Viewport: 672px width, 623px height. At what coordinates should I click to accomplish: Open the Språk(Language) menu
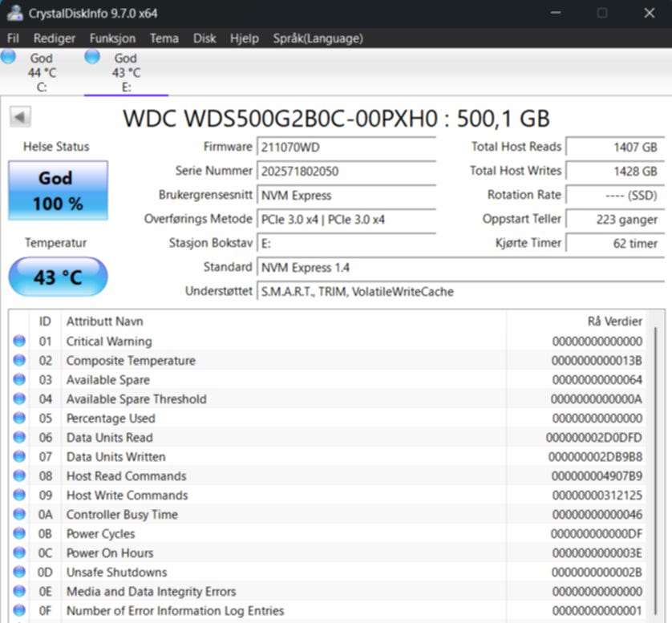pos(318,38)
